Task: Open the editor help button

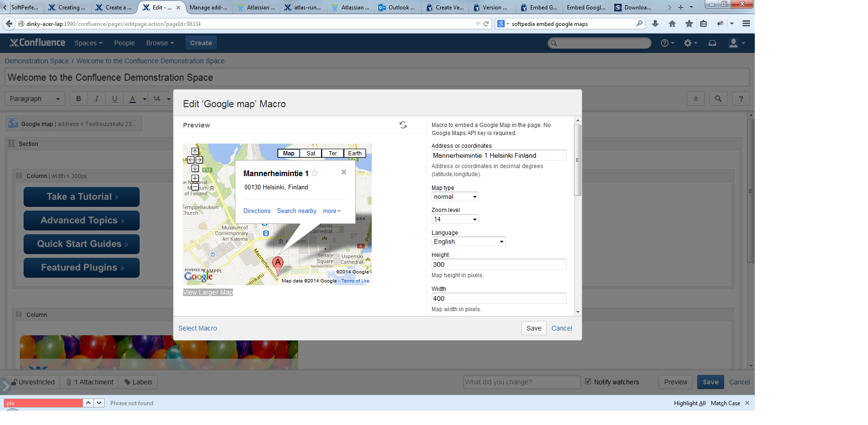Action: [741, 99]
